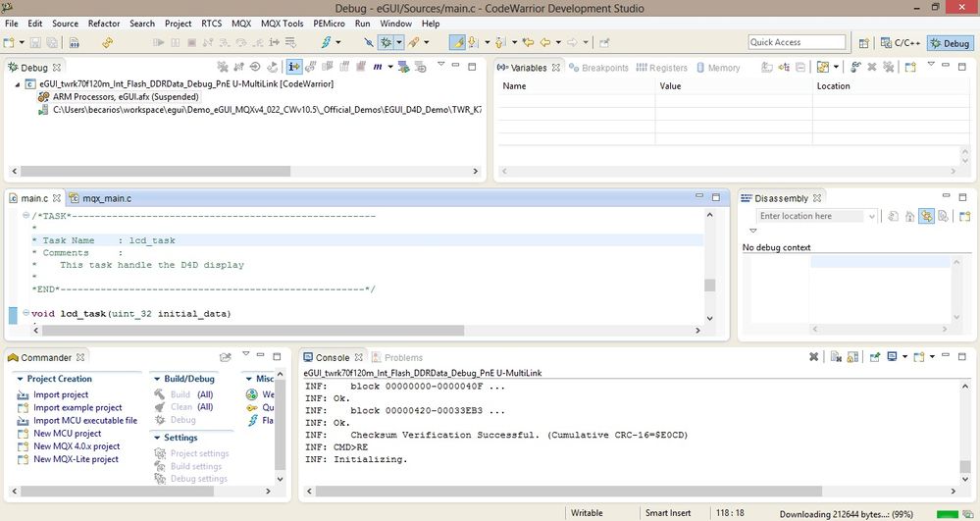Toggle Show Logical Structure in Variables view
The image size is (980, 521).
click(784, 67)
